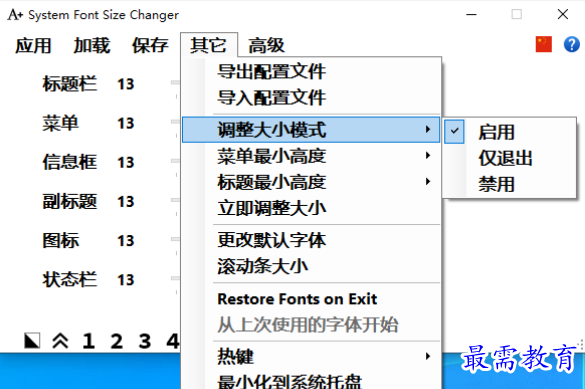Open the 加载 menu
The height and width of the screenshot is (389, 585).
pyautogui.click(x=91, y=46)
